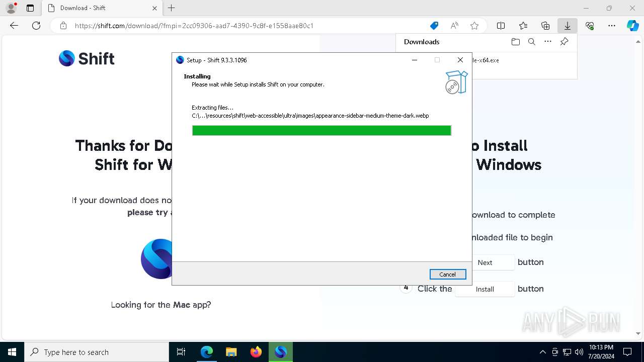Add this page to favorites
Viewport: 644px width, 362px height.
[x=474, y=26]
